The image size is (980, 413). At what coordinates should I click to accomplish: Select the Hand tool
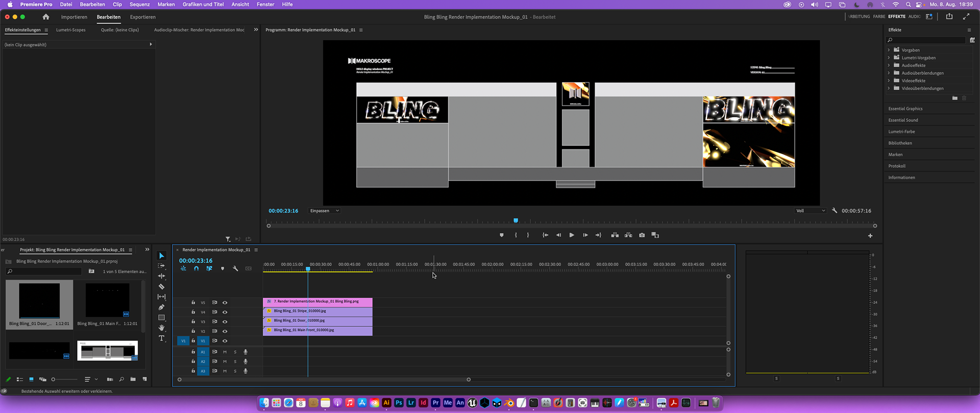pos(162,328)
